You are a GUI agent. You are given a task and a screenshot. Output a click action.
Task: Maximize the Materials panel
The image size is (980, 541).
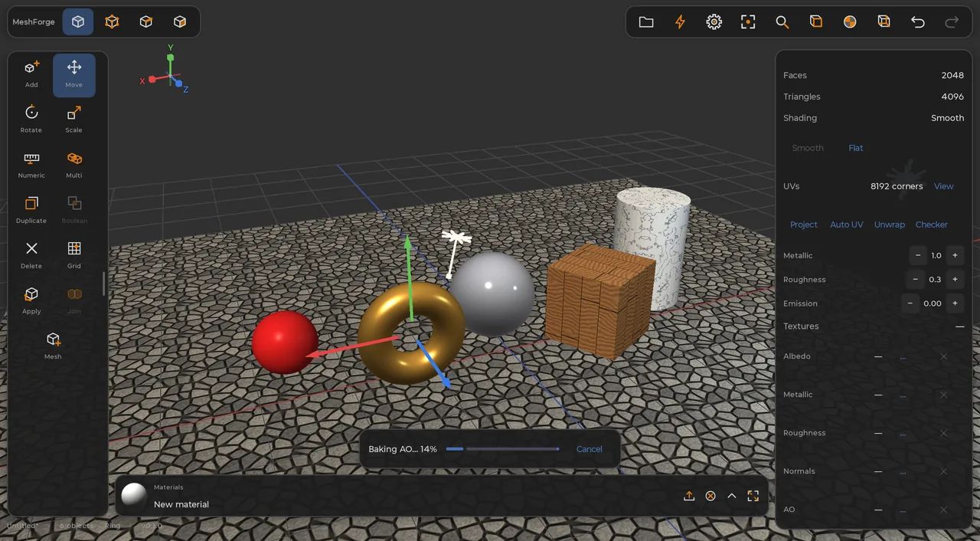(753, 496)
